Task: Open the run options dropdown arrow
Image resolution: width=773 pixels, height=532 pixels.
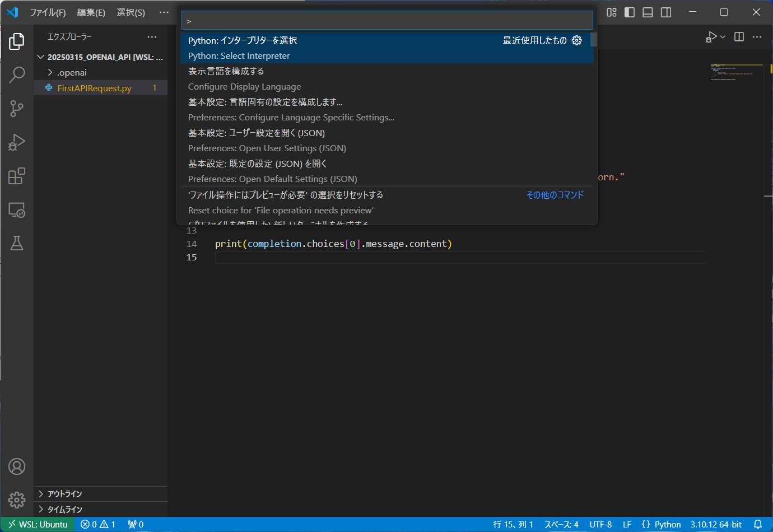Action: pos(723,37)
